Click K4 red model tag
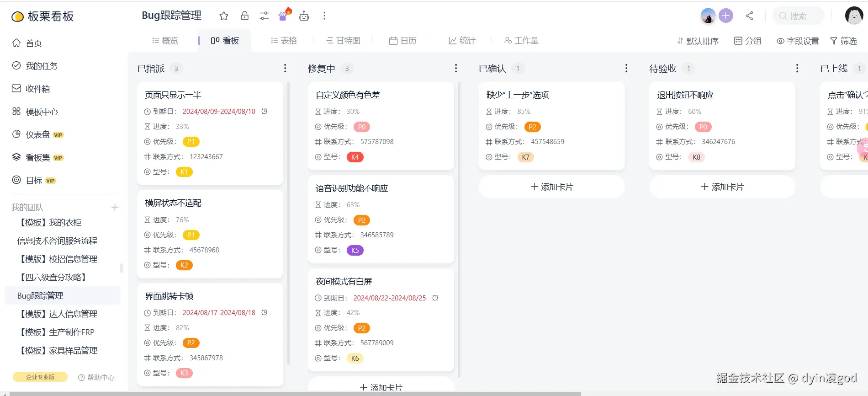This screenshot has height=396, width=868. click(355, 157)
